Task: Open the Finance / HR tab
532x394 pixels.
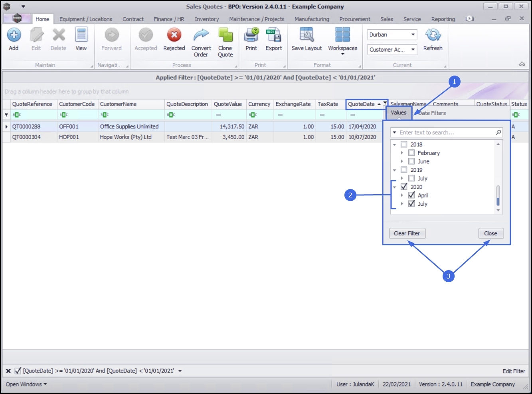Action: [169, 19]
